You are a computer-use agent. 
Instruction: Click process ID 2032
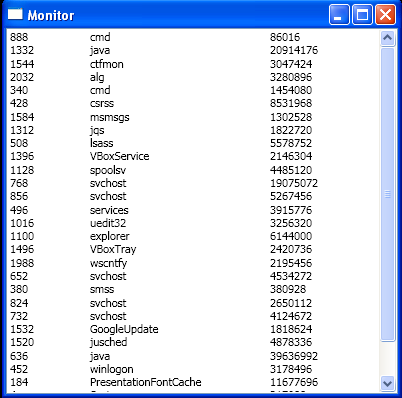coord(22,77)
